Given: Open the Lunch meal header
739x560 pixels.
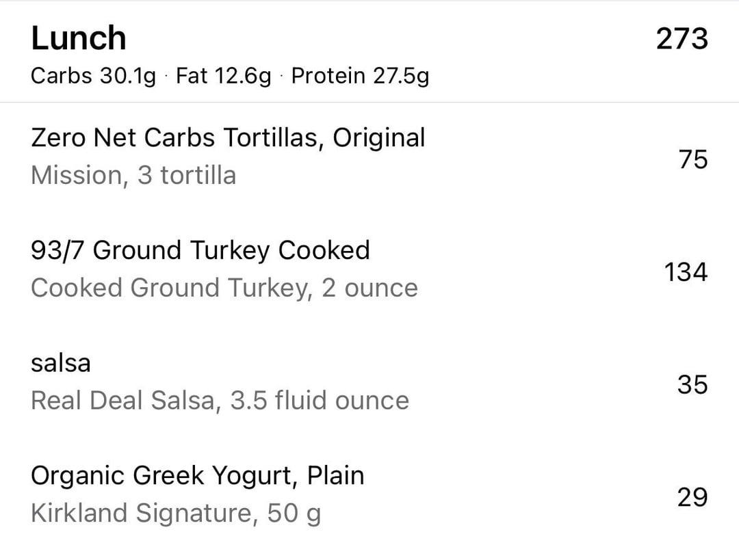Looking at the screenshot, I should click(x=369, y=52).
